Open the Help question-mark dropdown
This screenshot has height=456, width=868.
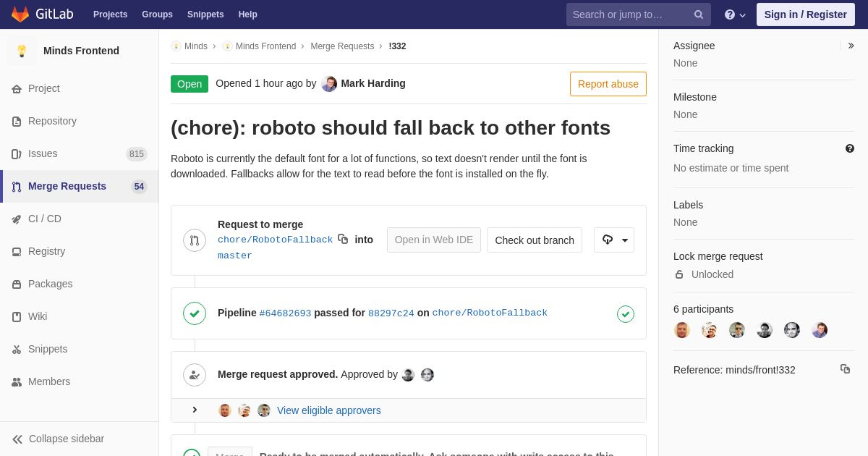click(x=735, y=14)
